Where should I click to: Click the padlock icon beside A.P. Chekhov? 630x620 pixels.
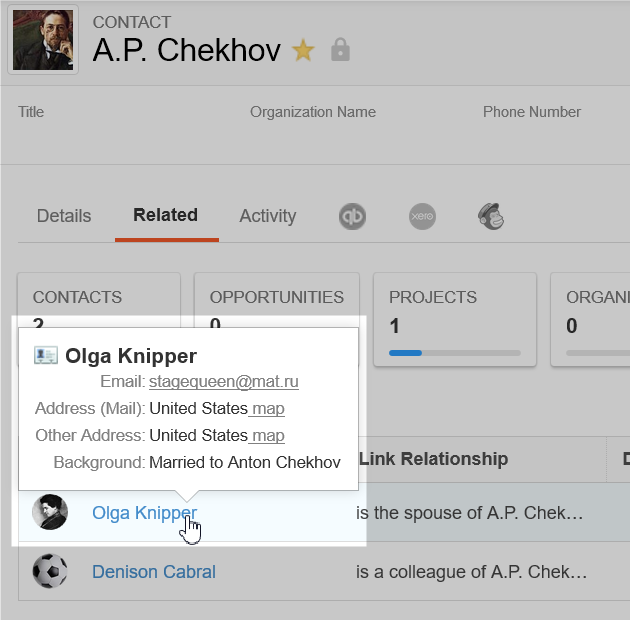tap(340, 49)
